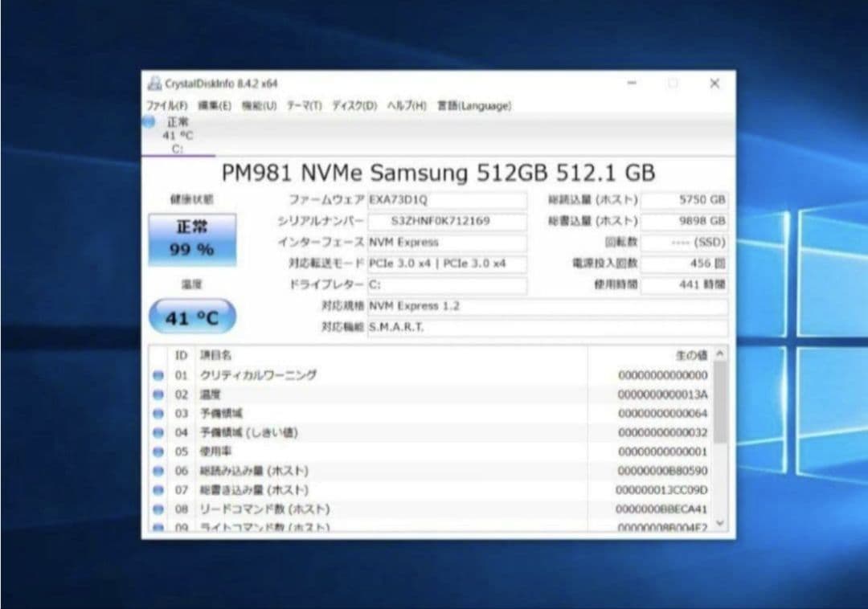
Task: Click the status dot for attribute 05 使用率
Action: pos(158,452)
